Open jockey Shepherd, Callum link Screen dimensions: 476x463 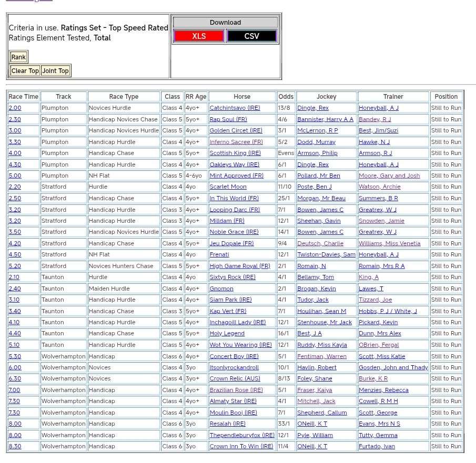click(322, 413)
